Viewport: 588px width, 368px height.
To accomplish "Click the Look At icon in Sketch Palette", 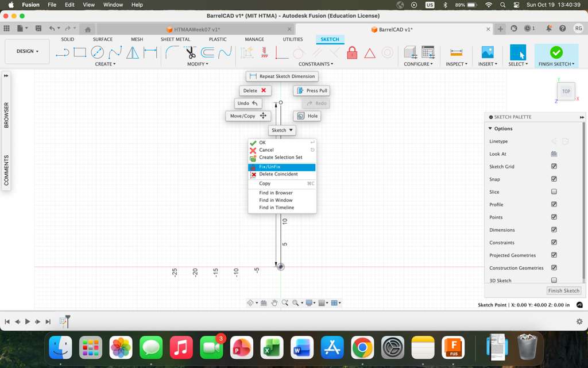I will point(554,154).
